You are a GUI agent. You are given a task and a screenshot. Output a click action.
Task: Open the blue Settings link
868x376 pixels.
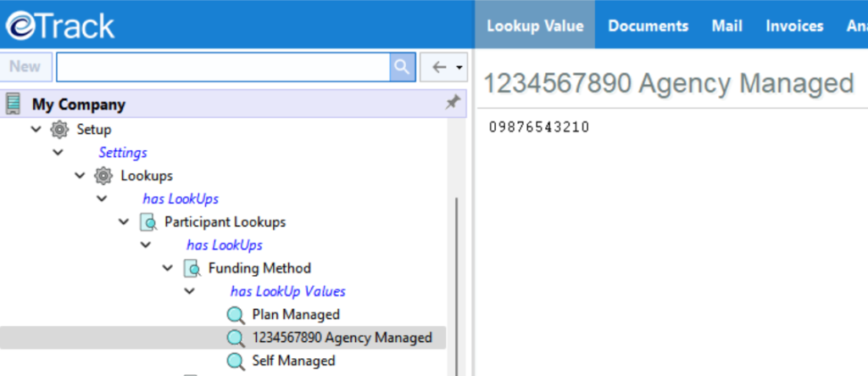point(122,153)
